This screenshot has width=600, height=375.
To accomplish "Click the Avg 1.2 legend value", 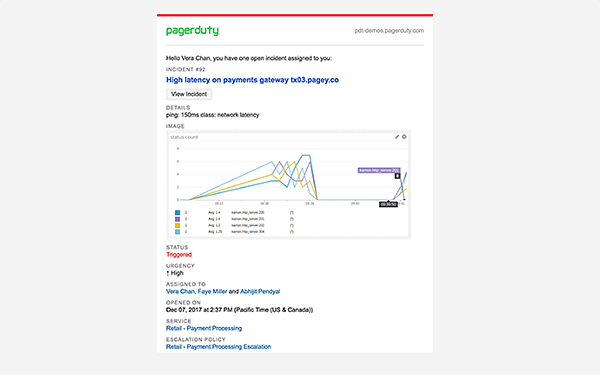I will 214,225.
